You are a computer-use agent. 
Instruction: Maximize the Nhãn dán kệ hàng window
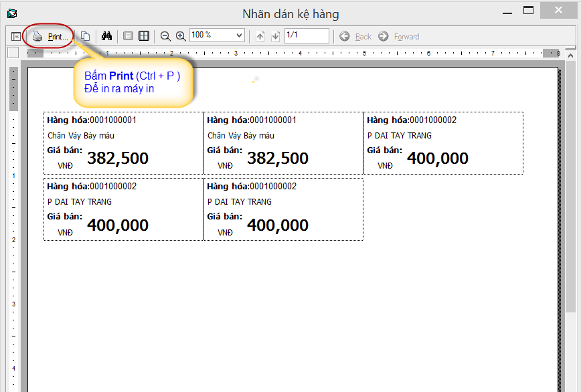(529, 11)
